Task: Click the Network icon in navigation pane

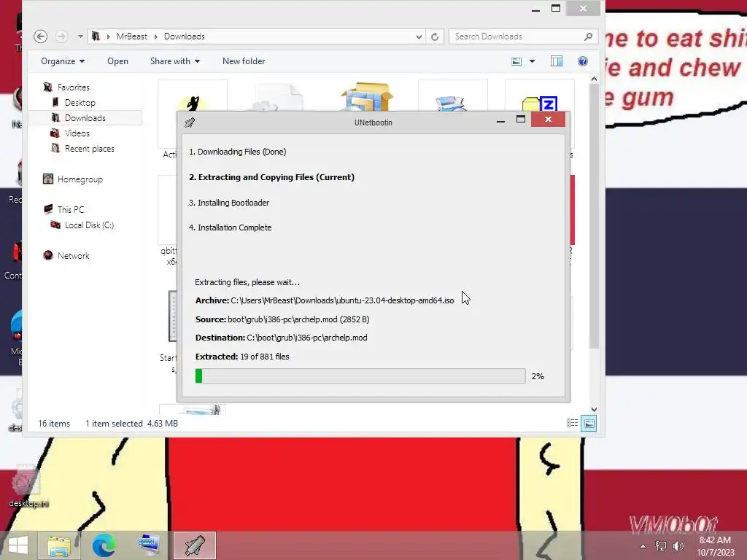Action: 47,255
